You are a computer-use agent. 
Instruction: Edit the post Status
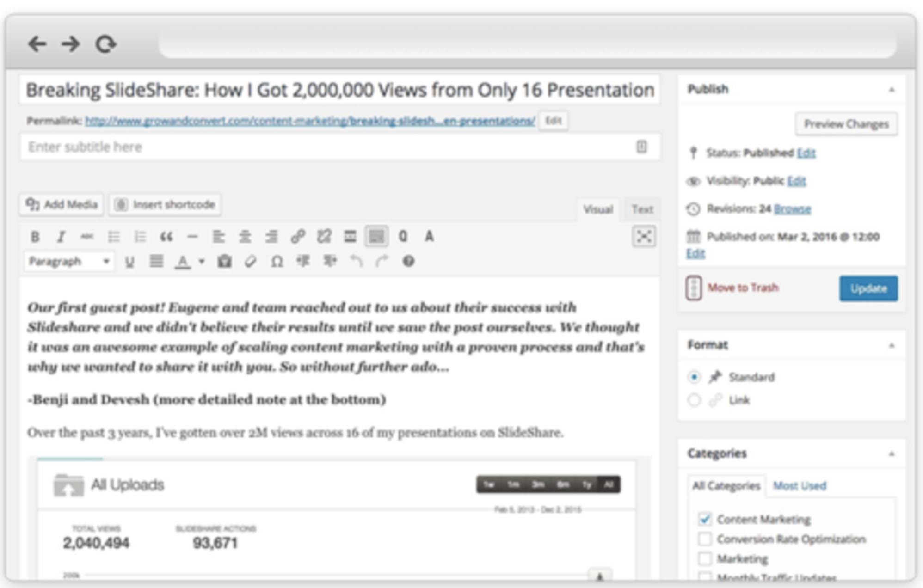(806, 153)
